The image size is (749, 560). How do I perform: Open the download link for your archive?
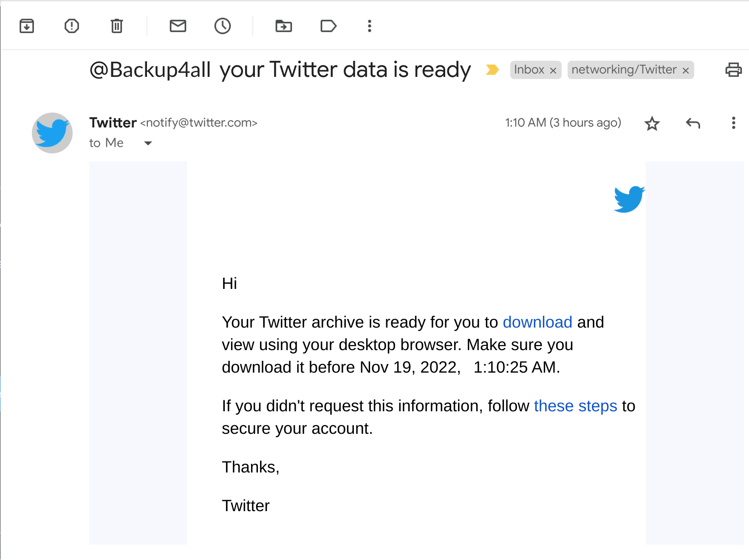[537, 322]
